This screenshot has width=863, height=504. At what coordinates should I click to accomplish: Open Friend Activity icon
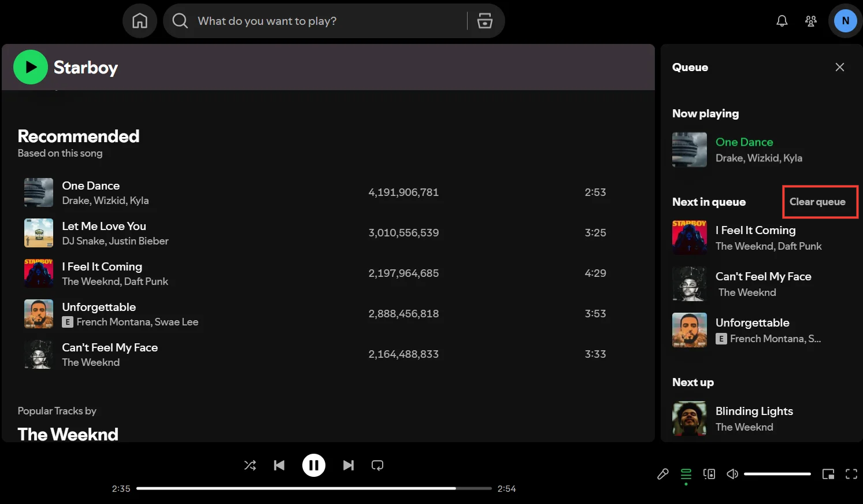point(810,21)
